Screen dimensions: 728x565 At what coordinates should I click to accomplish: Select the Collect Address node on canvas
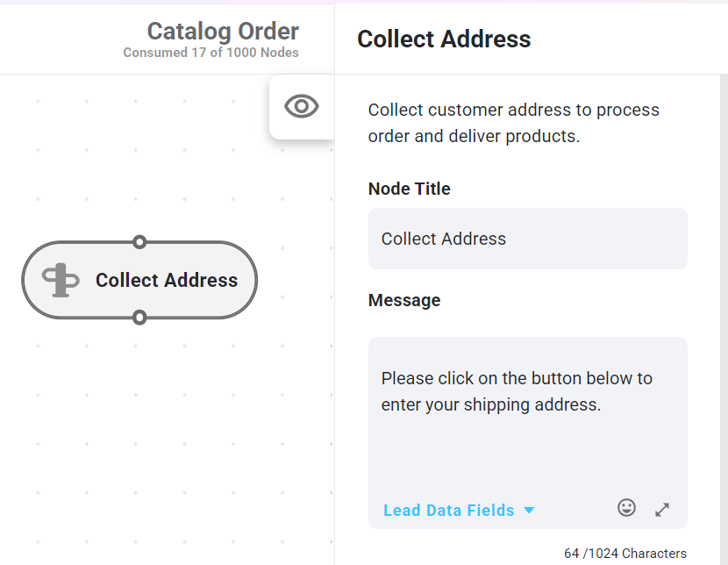[x=139, y=280]
